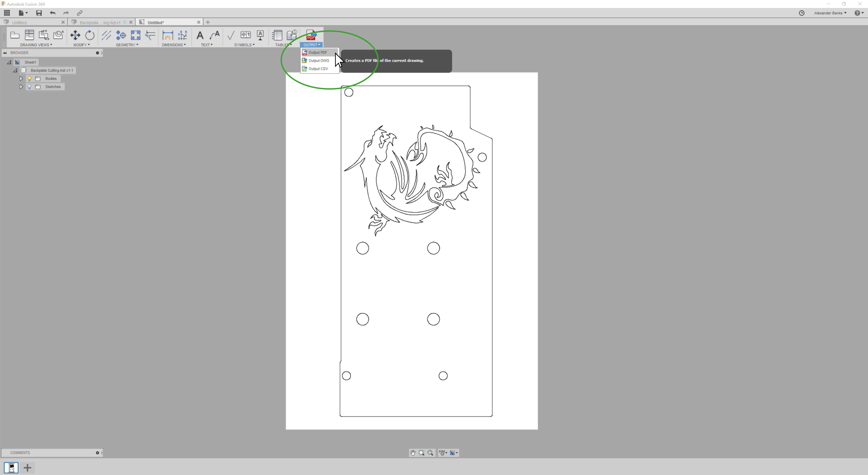This screenshot has height=475, width=868.
Task: Select the Ordinate Dimension tool
Action: click(182, 35)
